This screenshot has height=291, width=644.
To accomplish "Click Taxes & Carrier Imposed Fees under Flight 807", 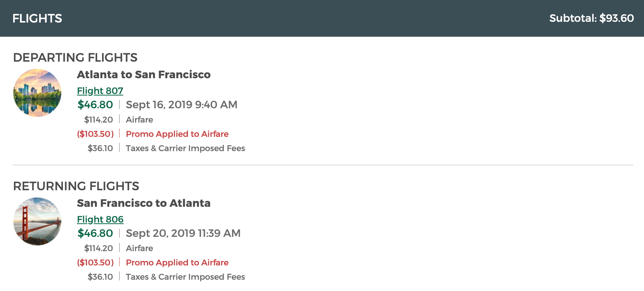I will click(185, 148).
